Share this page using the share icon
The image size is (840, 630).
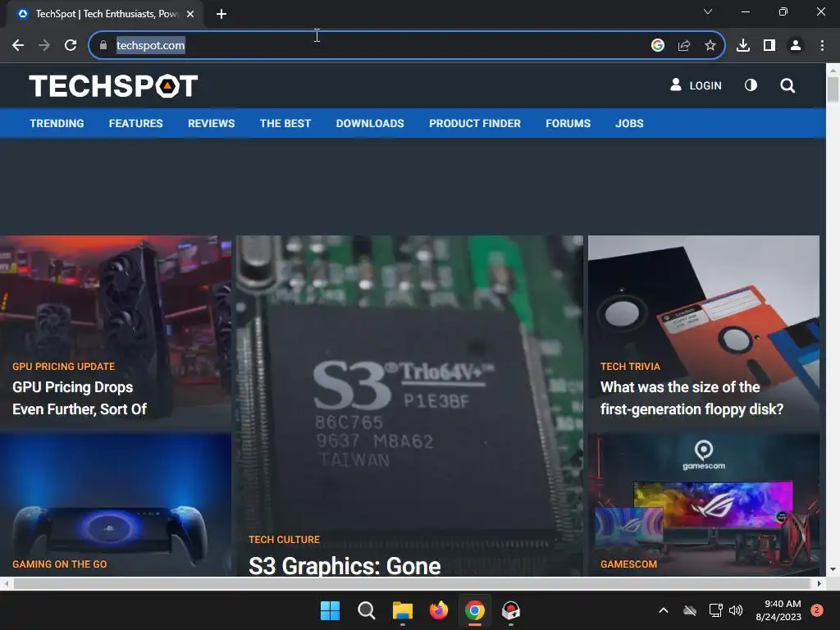coord(684,46)
